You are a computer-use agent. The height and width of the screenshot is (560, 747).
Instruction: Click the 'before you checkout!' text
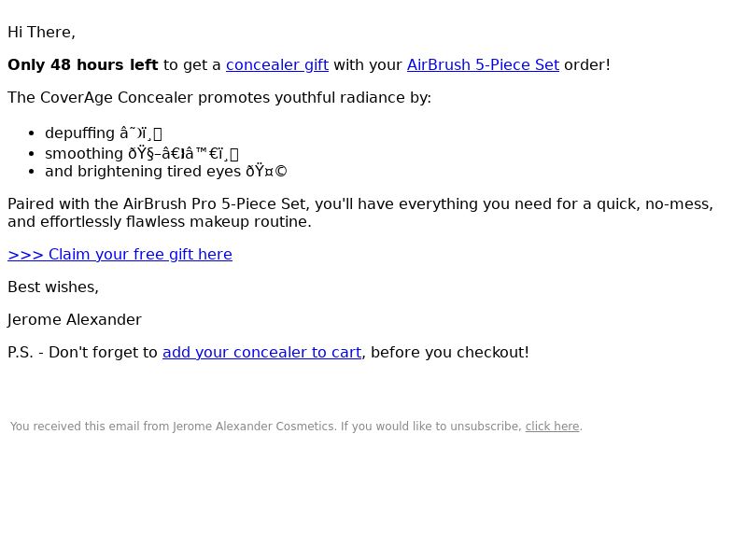pos(450,353)
